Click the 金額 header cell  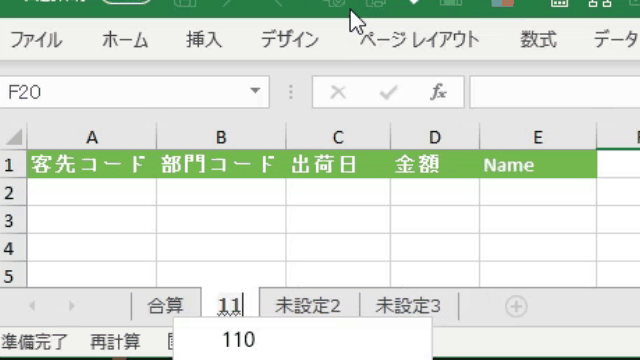[x=435, y=164]
